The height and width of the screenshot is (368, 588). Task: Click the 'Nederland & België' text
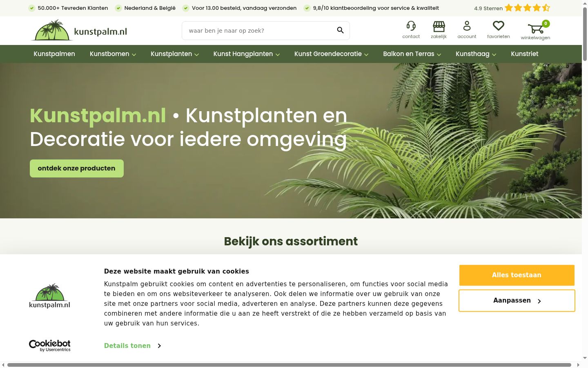coord(150,8)
